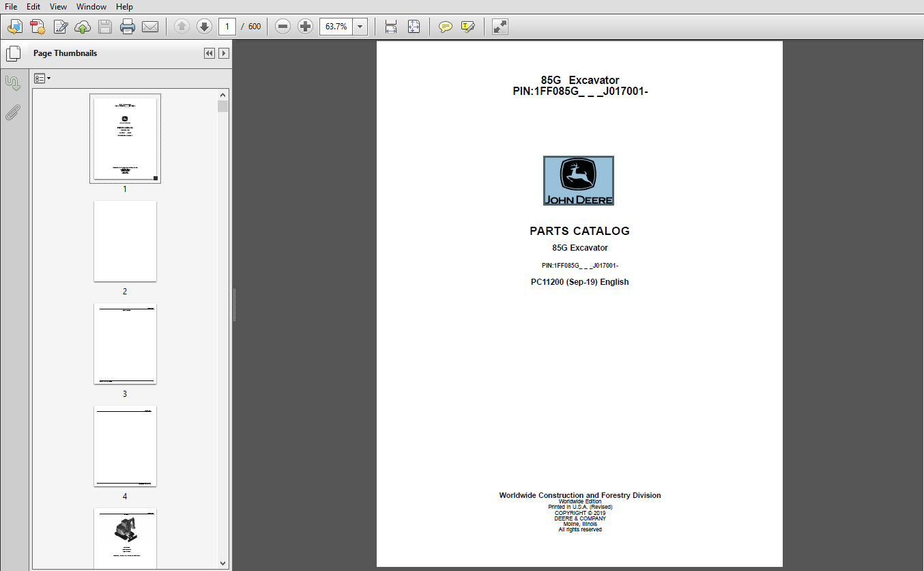Click the Save floppy disk icon
Viewport: 924px width, 571px height.
coord(105,27)
